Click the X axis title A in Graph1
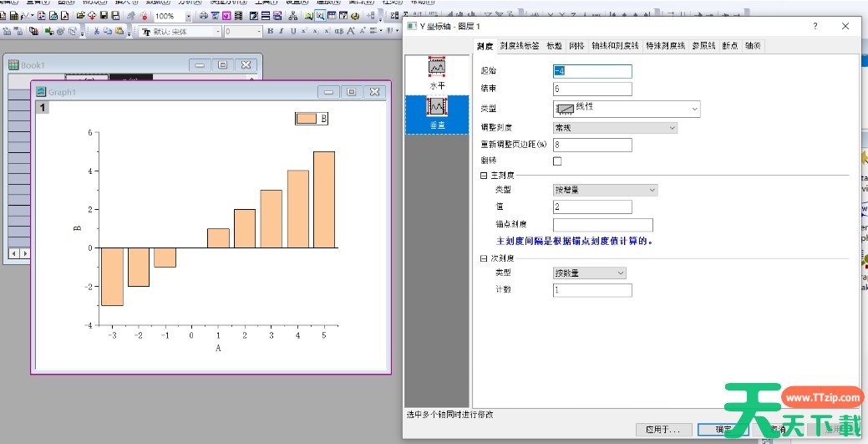 click(x=218, y=348)
